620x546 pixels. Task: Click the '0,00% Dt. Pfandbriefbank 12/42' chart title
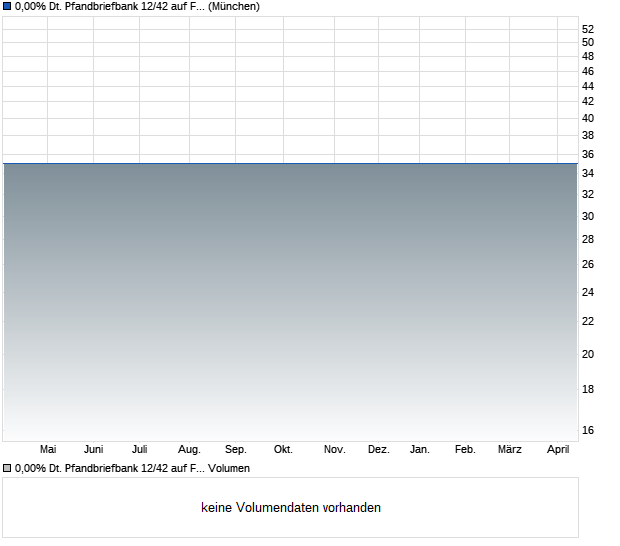tap(110, 6)
